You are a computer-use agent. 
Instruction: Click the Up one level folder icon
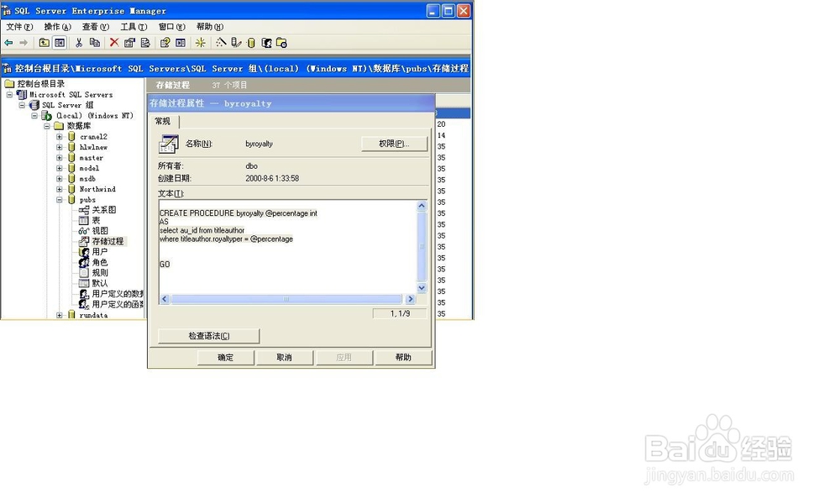click(x=45, y=43)
